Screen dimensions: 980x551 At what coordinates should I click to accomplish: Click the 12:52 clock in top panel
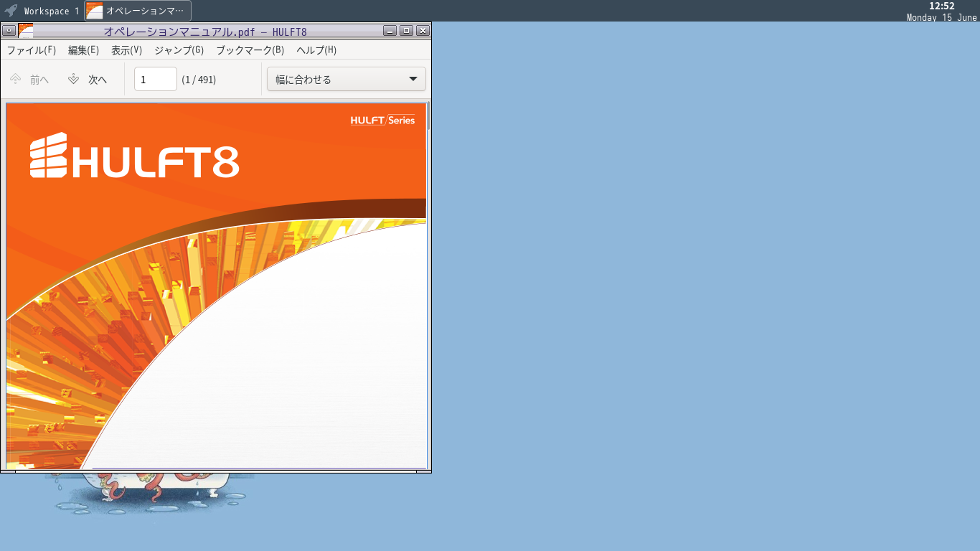[x=941, y=6]
